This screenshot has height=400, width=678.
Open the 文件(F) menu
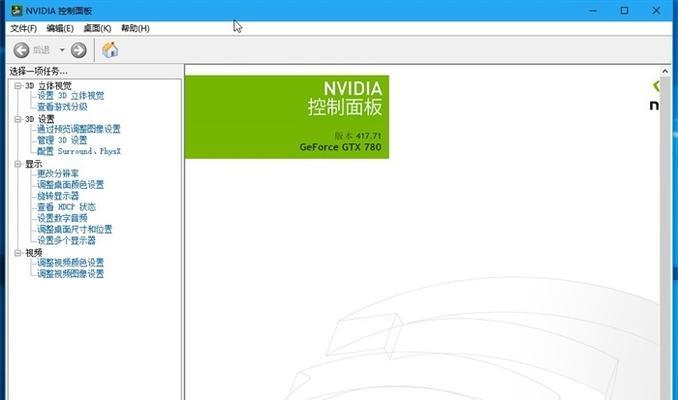pos(24,28)
